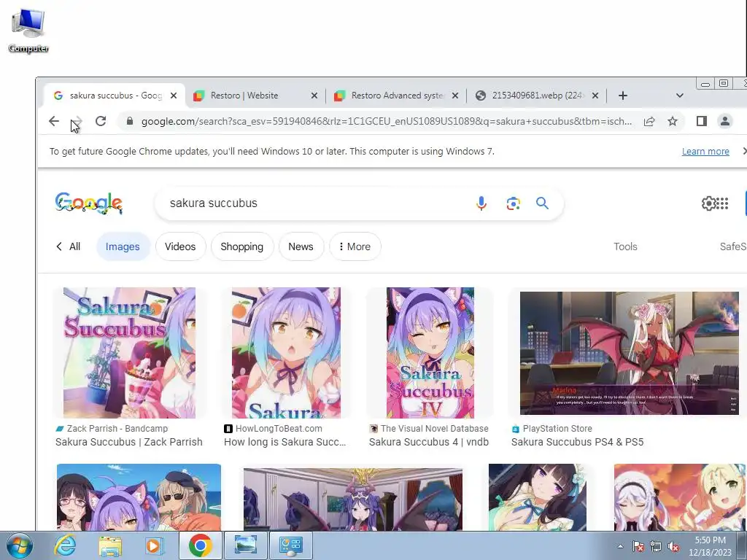
Task: Bookmark this page with the star icon
Action: pyautogui.click(x=672, y=122)
